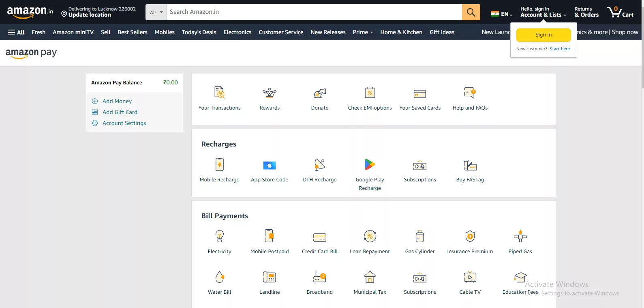
Task: Choose the DTH Recharge icon
Action: click(x=320, y=164)
